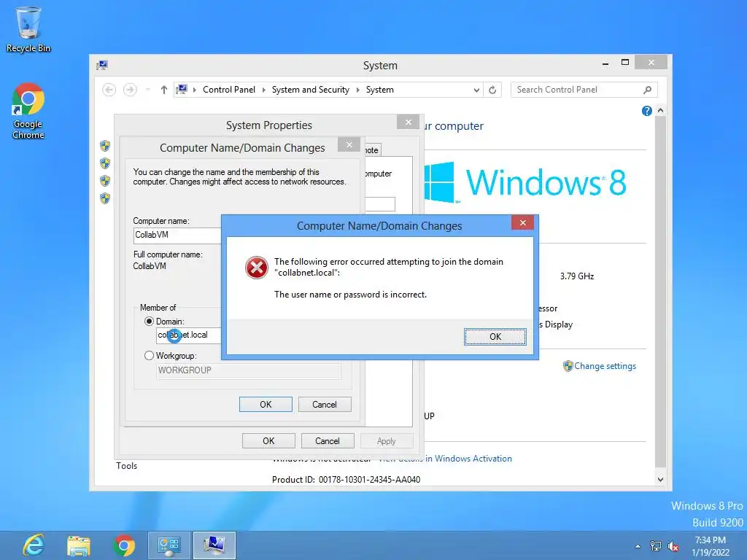Open Help with the question mark icon
The image size is (747, 560).
[x=646, y=111]
